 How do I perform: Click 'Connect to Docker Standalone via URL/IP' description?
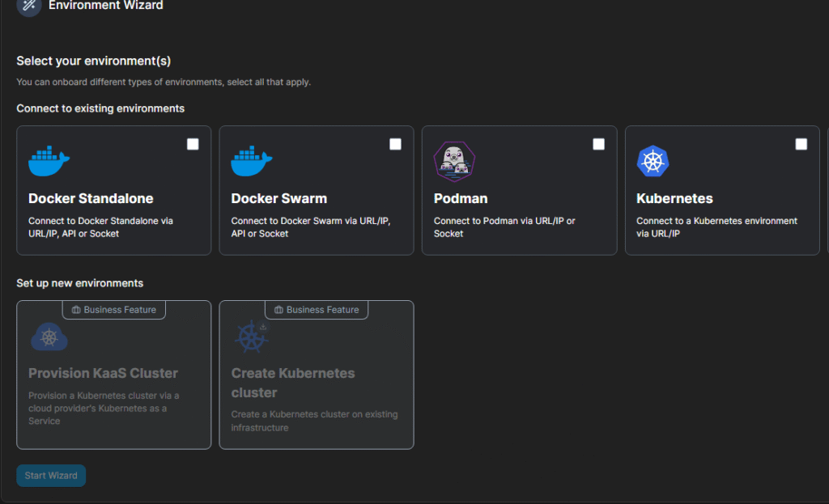100,227
